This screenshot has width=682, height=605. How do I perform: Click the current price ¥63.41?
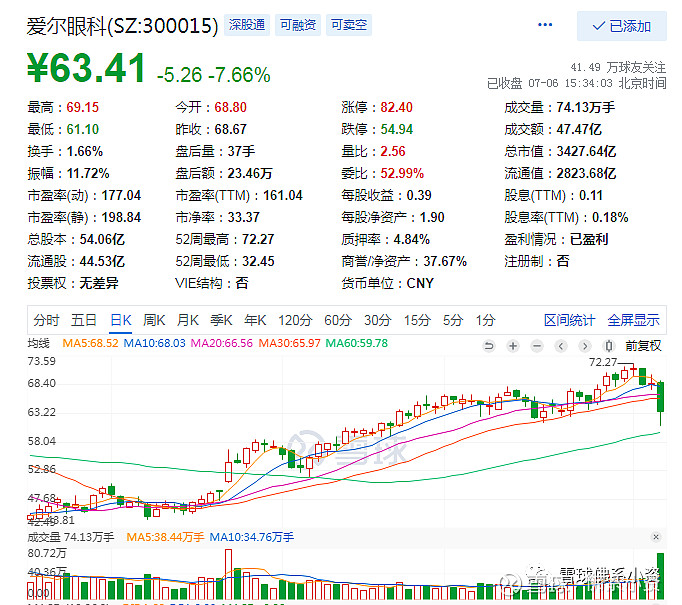87,68
